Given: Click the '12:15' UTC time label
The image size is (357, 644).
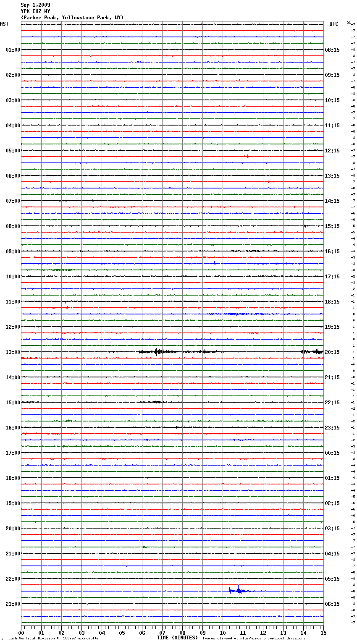Looking at the screenshot, I should click(x=332, y=151).
